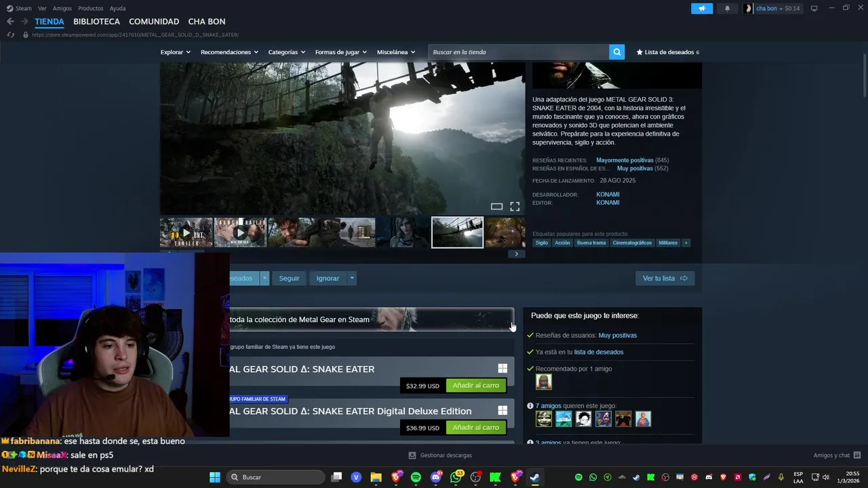
Task: Open OBS icon in the taskbar
Action: pos(475,477)
